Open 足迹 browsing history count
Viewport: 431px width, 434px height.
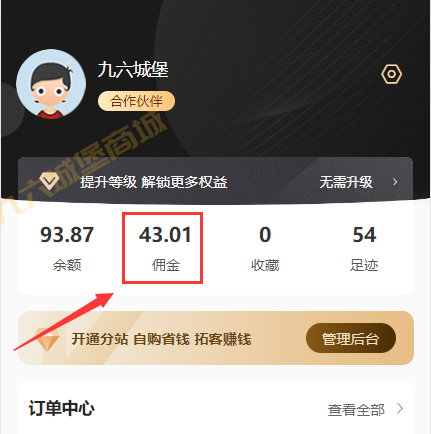coord(364,248)
